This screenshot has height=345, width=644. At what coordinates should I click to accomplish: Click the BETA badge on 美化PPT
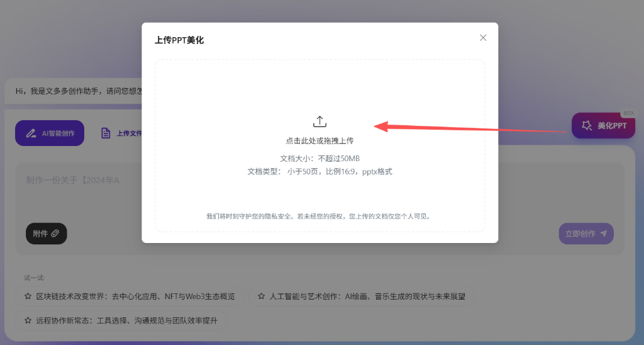coord(628,113)
